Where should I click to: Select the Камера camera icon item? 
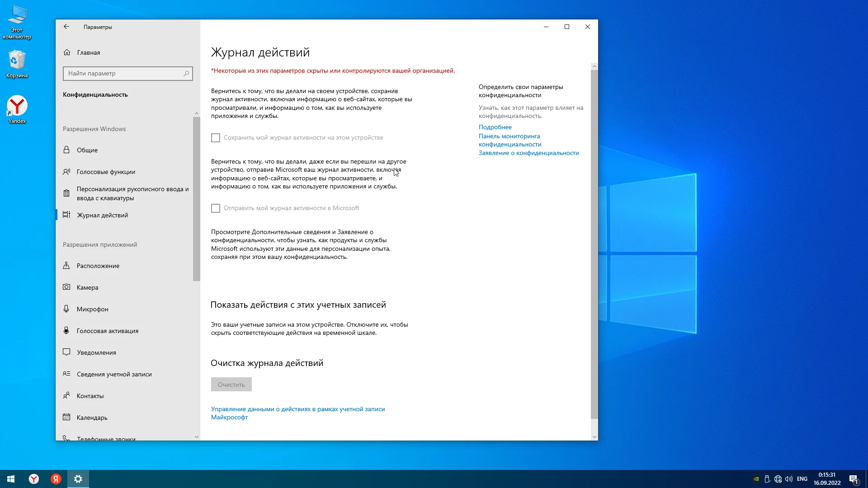66,287
